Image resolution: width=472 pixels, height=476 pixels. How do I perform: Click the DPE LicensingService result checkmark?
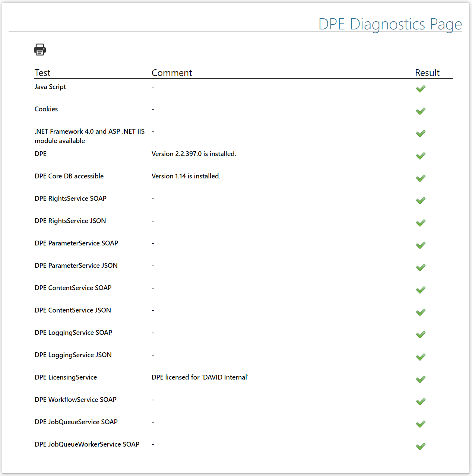coord(421,379)
